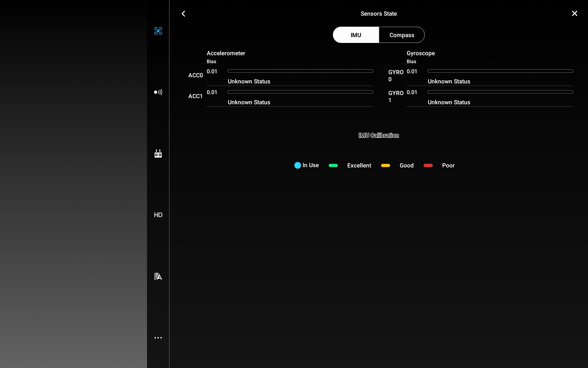The image size is (588, 368).
Task: Click ACC0 Unknown Status text
Action: [249, 81]
